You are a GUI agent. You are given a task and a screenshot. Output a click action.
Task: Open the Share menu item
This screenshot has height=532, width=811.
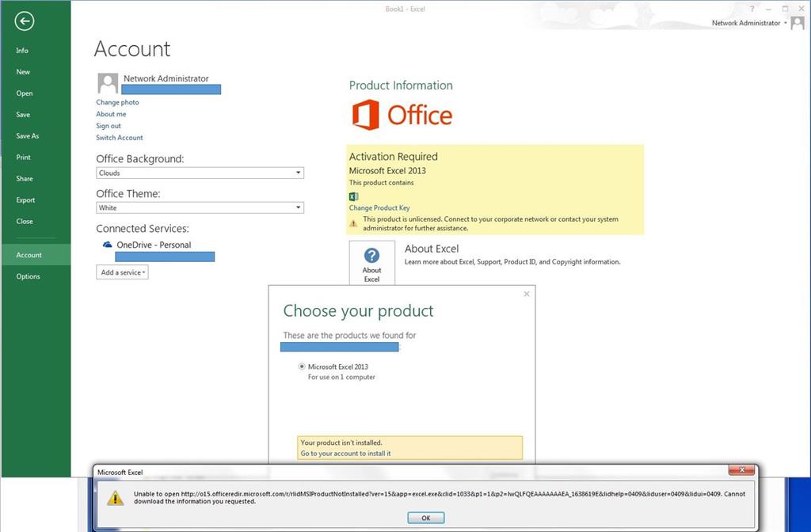pyautogui.click(x=25, y=178)
